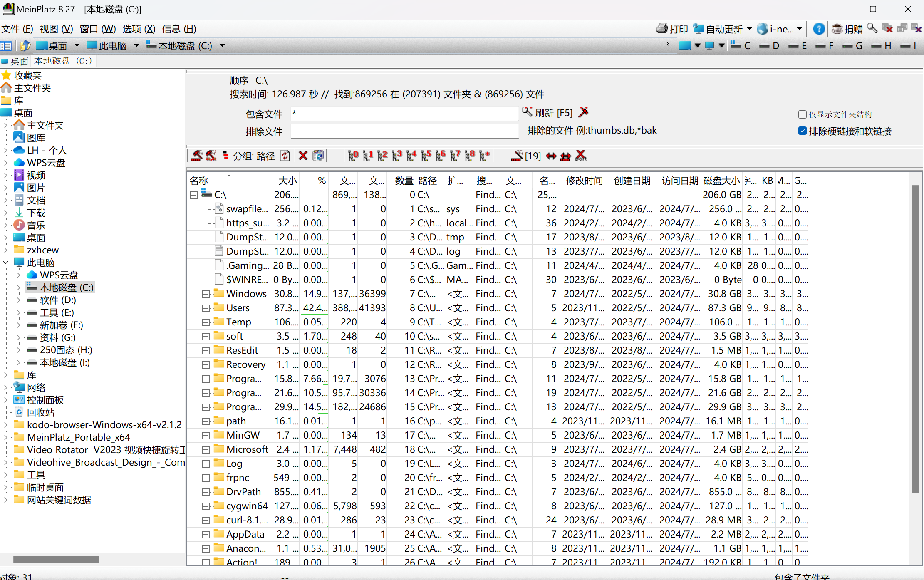This screenshot has height=580, width=924.
Task: Click the recycle bin icon in results toolbar
Action: click(x=318, y=156)
